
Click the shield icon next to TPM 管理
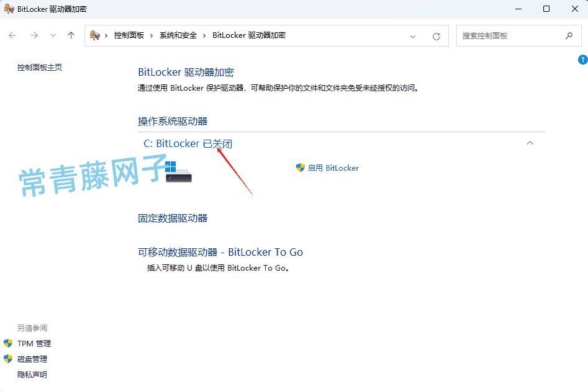pos(8,343)
